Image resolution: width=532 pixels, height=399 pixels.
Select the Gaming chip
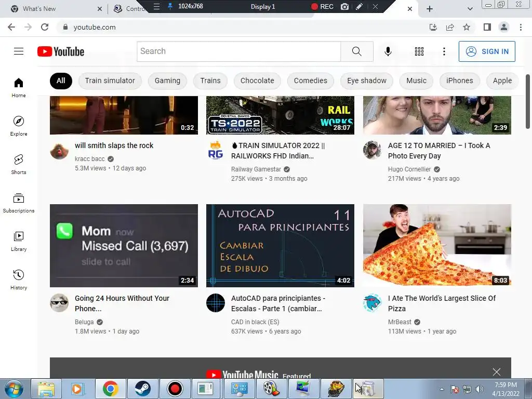coord(167,81)
